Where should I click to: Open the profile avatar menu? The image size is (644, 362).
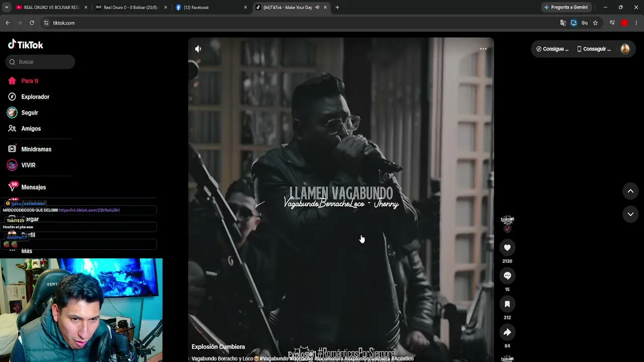(x=625, y=49)
